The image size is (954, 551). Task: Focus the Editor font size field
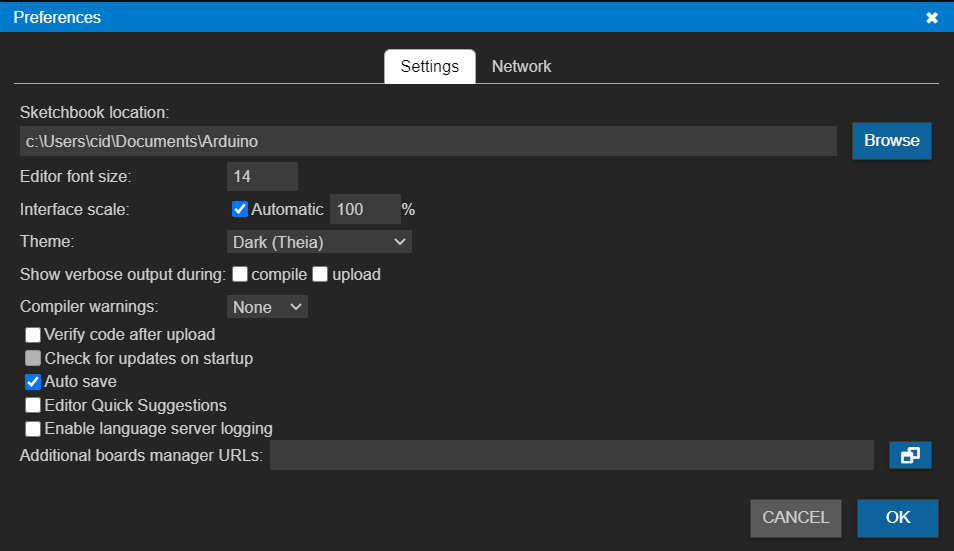tap(262, 176)
